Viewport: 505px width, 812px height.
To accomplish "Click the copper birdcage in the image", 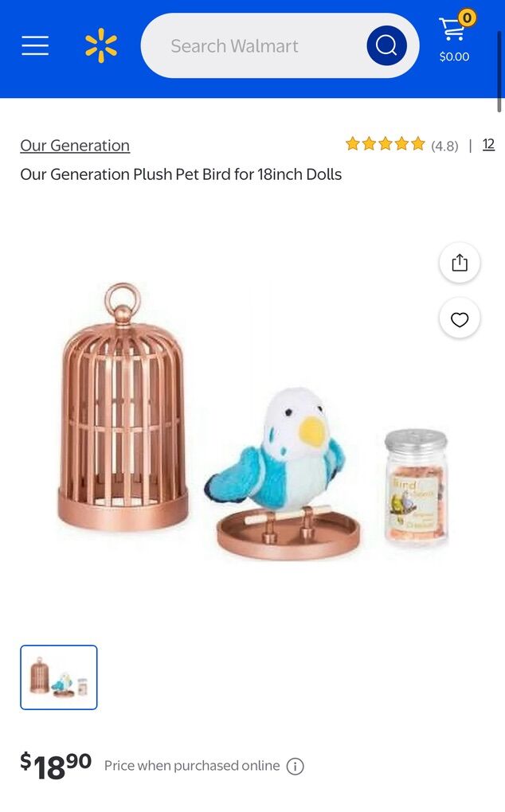I will [123, 407].
